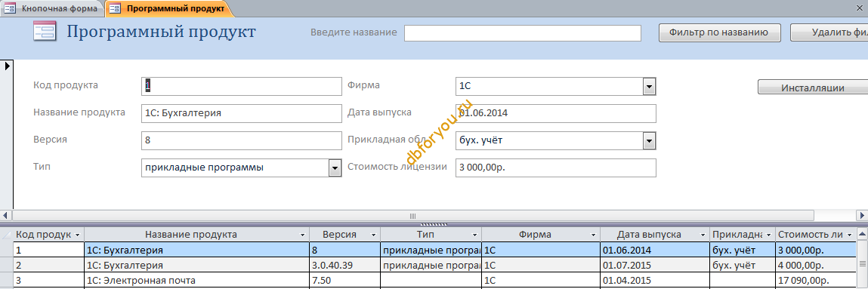Click the splitter grip above the datasheet
The width and height of the screenshot is (868, 289).
click(x=434, y=224)
